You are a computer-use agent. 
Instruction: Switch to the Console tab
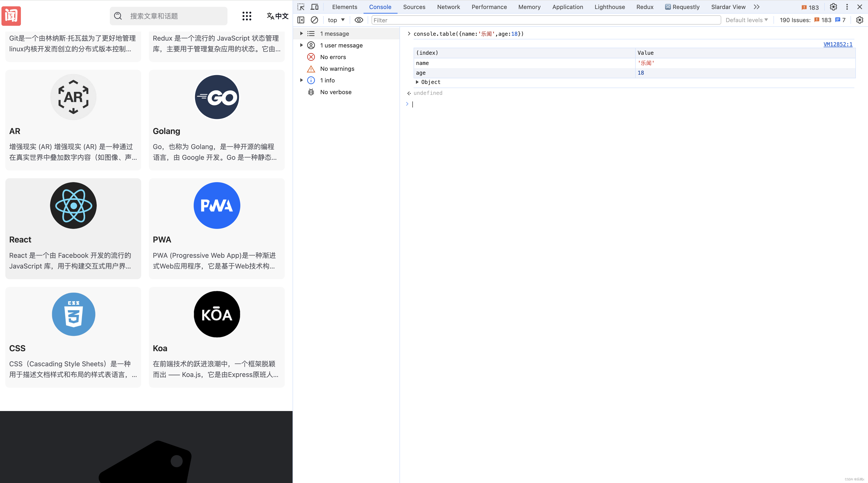(x=380, y=7)
